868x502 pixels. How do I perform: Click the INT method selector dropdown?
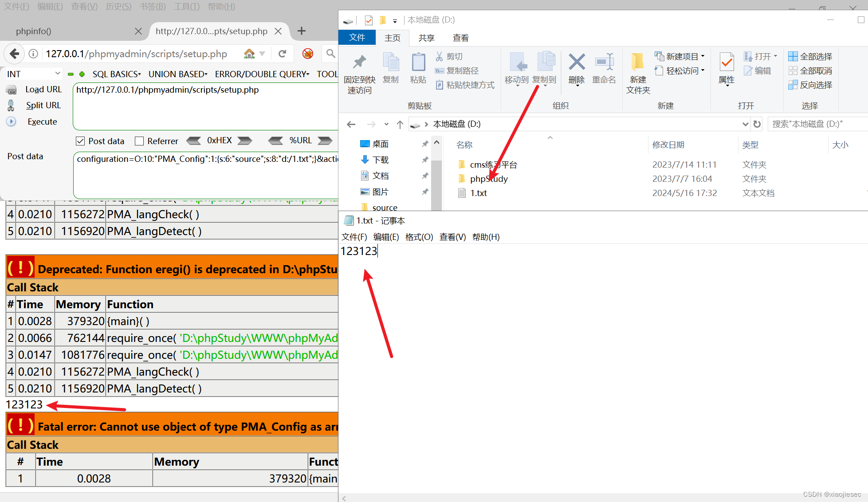[33, 74]
